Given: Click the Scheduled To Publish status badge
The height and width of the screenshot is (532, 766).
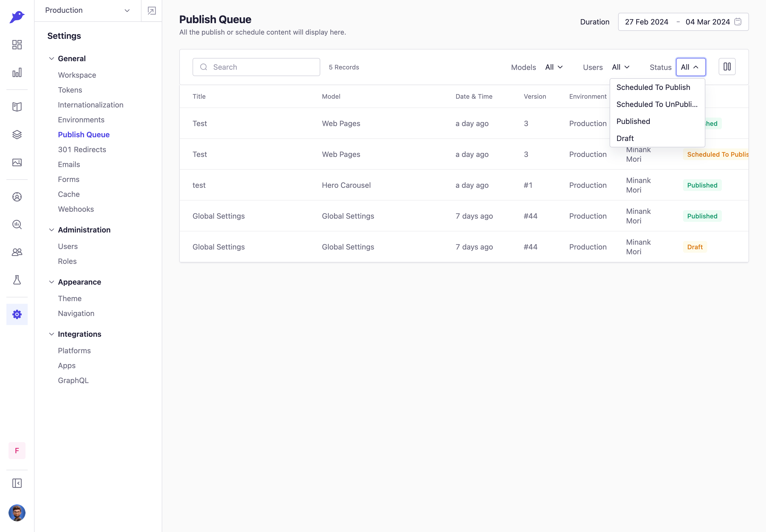Looking at the screenshot, I should point(716,154).
